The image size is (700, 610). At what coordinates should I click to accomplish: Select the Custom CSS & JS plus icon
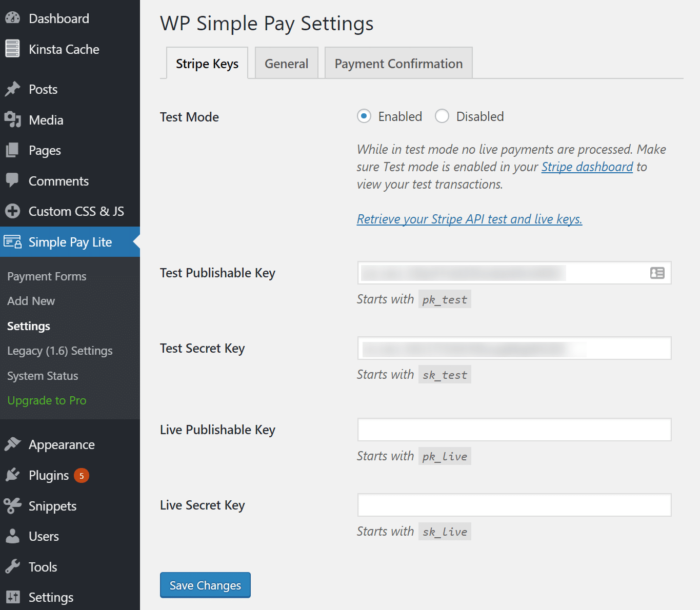point(12,211)
